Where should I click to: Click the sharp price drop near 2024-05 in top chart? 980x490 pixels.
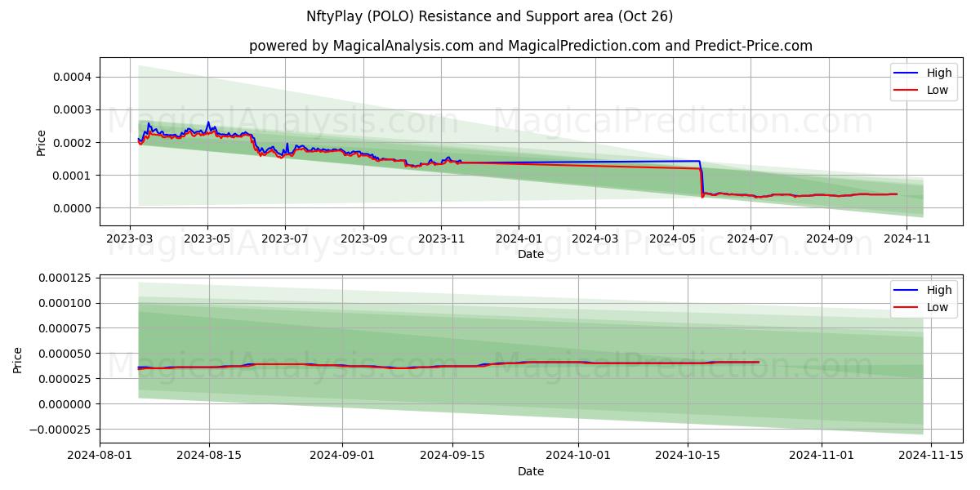702,180
